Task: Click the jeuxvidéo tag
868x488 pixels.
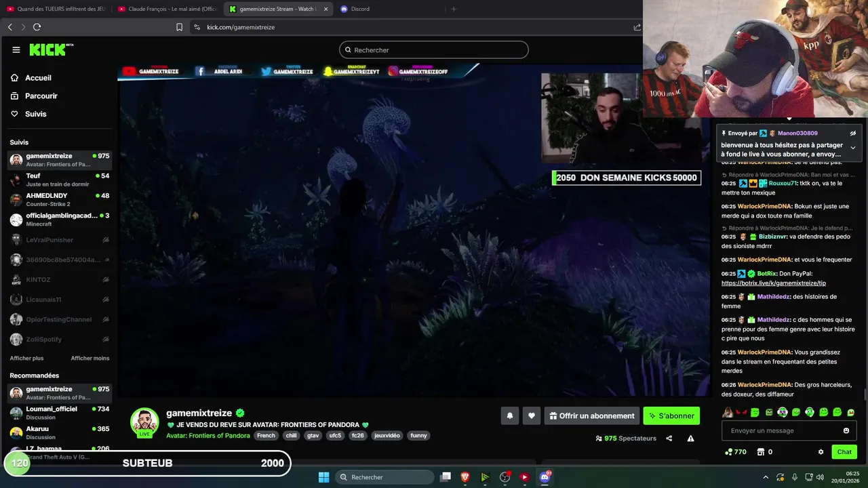Action: tap(387, 436)
